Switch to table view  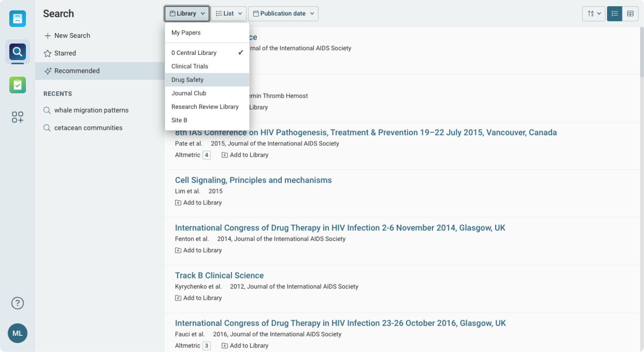(631, 13)
